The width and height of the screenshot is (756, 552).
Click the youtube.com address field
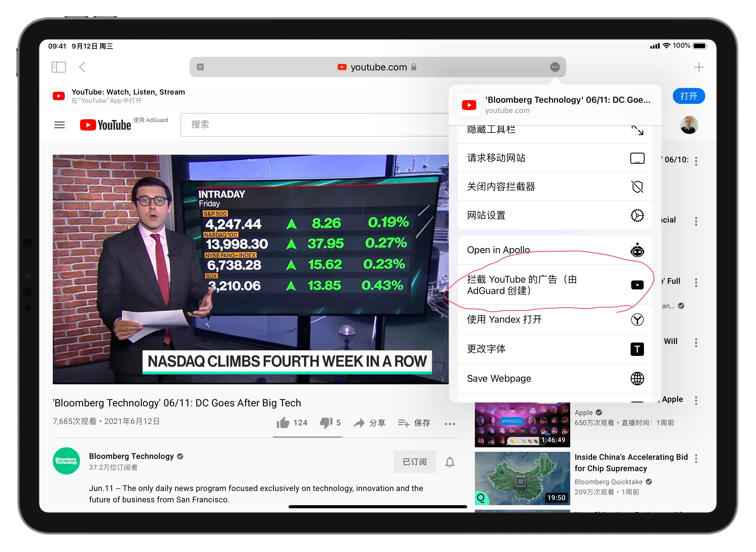coord(378,67)
